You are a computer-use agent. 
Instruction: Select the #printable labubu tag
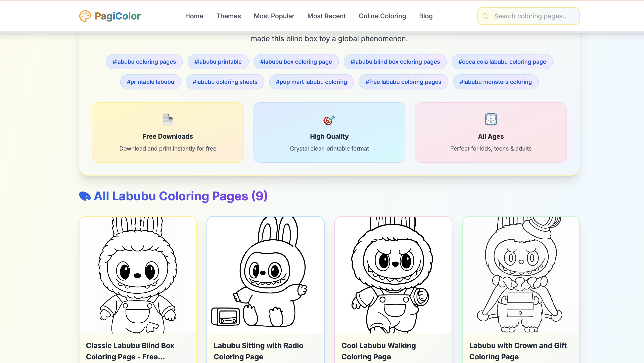[x=150, y=82]
